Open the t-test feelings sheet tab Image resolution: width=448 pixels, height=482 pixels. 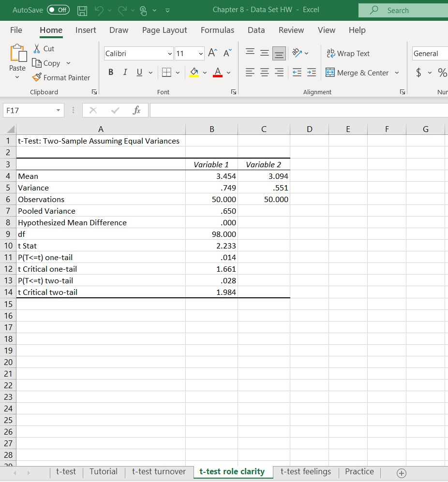305,471
